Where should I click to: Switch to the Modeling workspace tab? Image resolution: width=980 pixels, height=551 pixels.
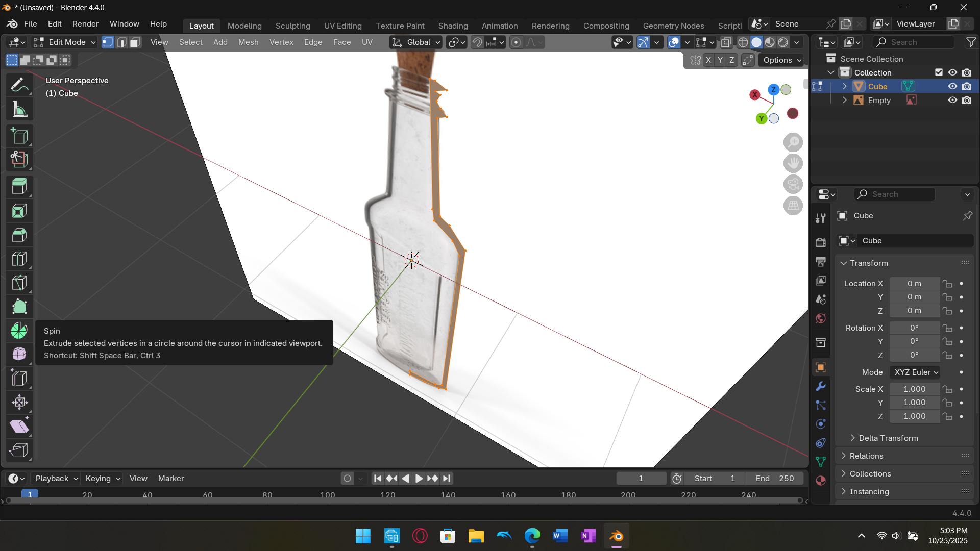[x=244, y=26]
